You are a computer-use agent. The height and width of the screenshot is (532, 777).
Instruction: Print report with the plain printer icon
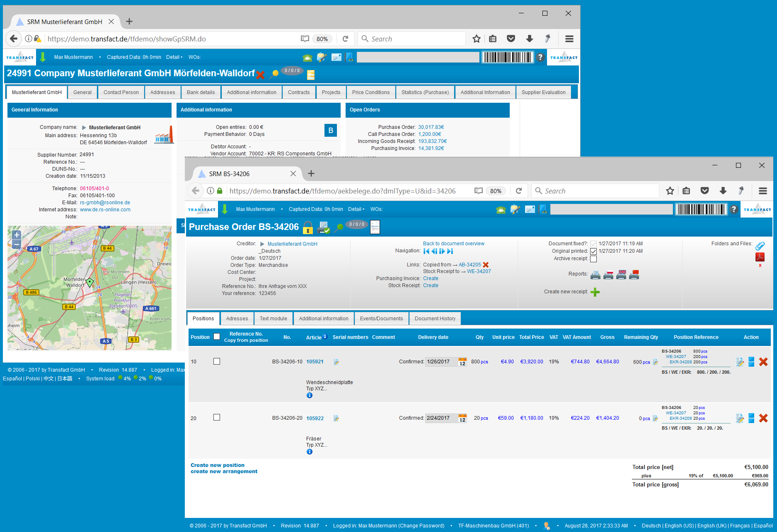(595, 275)
